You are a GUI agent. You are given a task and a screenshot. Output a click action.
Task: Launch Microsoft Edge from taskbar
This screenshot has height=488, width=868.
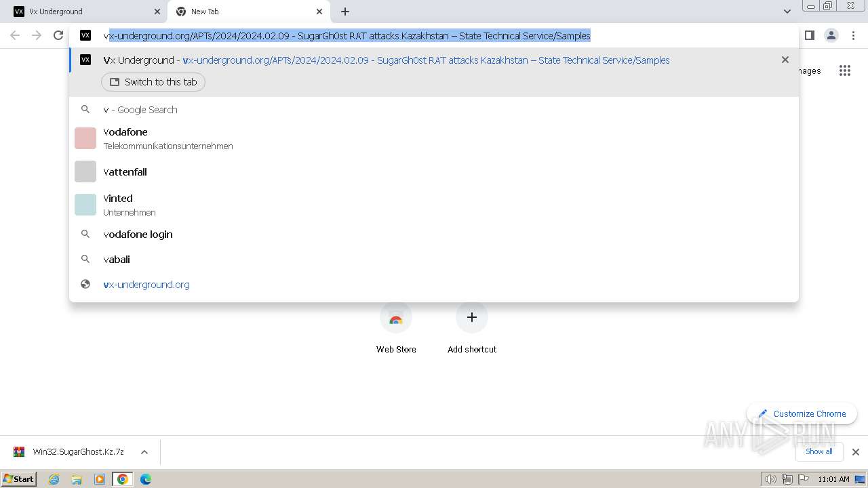[146, 479]
